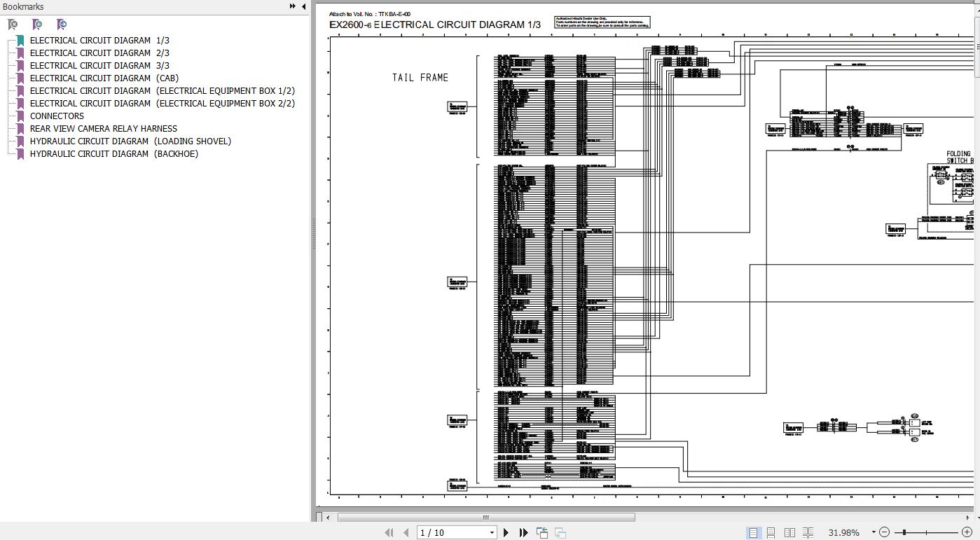
Task: Click the bookmark icon beside DIAGRAM (CAB)
Action: [x=20, y=78]
